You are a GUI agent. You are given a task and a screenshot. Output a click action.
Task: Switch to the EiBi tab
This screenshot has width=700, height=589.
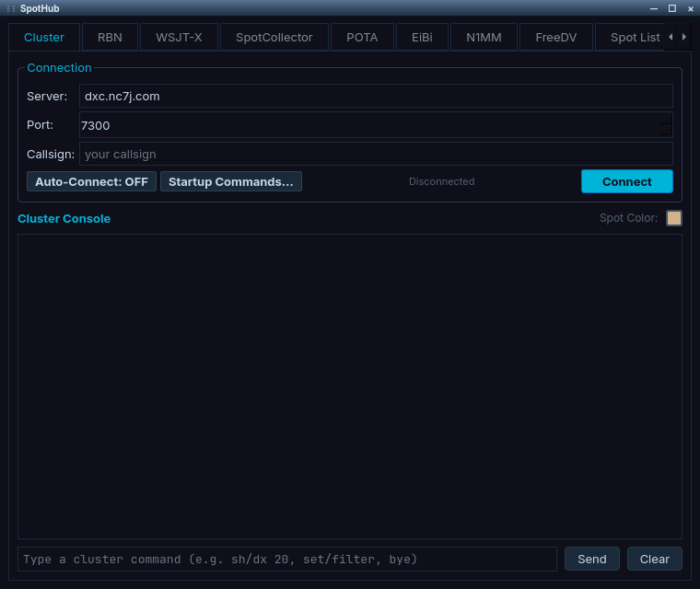[422, 37]
